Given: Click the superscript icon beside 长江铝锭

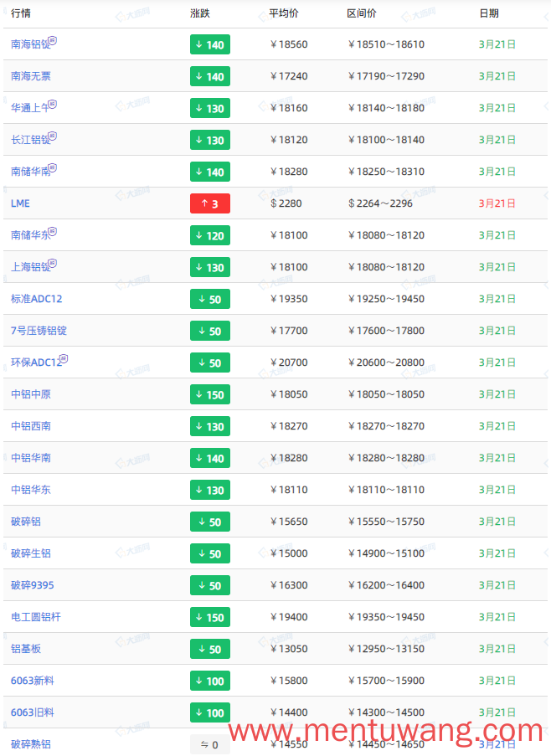Looking at the screenshot, I should (53, 136).
